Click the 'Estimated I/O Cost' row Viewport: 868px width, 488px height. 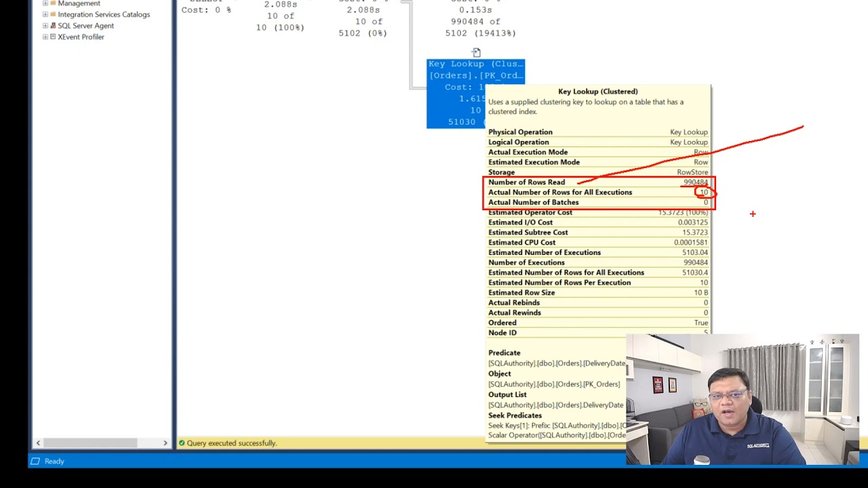(598, 222)
